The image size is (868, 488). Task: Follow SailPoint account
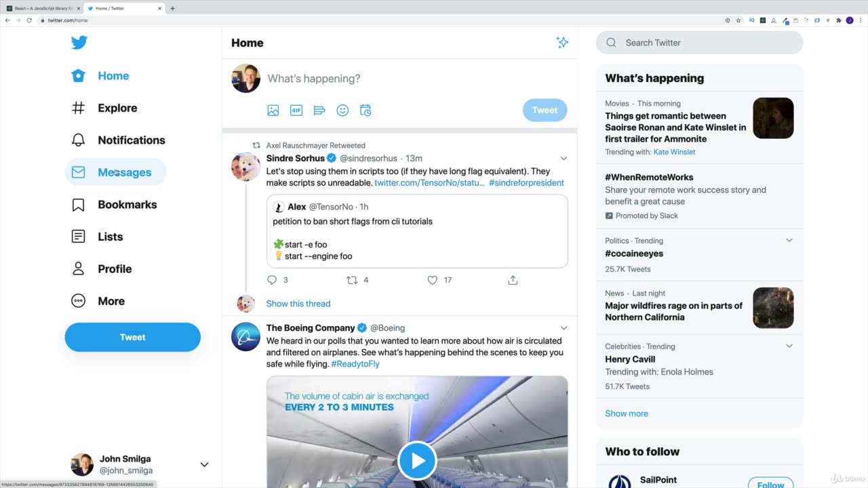pos(770,483)
